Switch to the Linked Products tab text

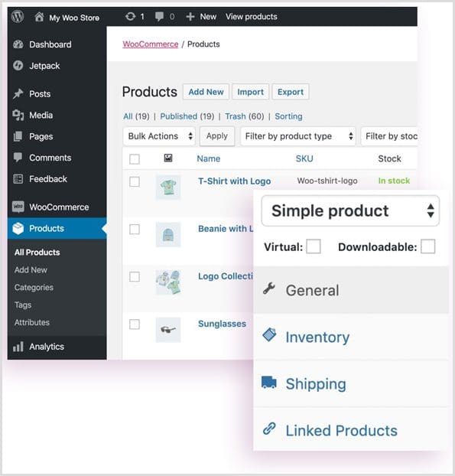(x=342, y=431)
